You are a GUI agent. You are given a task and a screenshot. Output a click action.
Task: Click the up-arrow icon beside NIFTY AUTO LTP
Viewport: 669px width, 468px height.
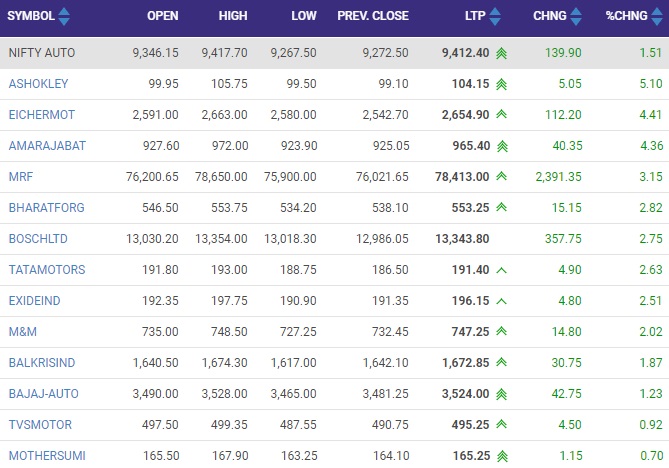[x=502, y=53]
